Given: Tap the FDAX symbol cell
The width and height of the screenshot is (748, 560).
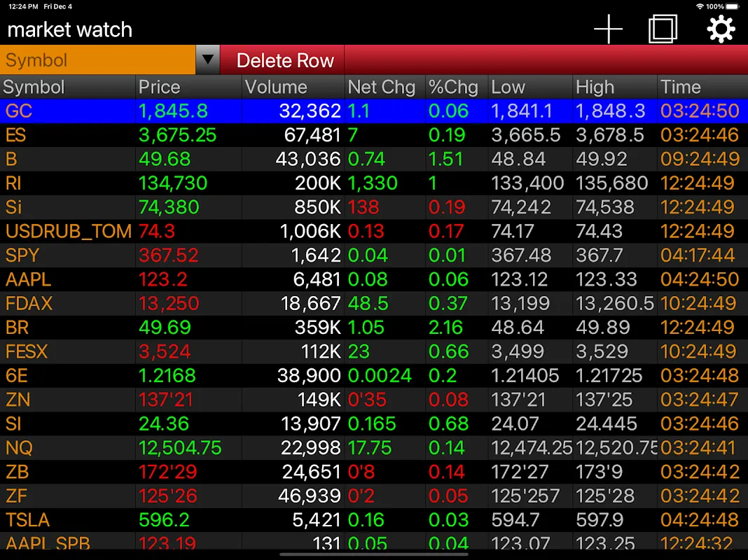Looking at the screenshot, I should pos(29,304).
